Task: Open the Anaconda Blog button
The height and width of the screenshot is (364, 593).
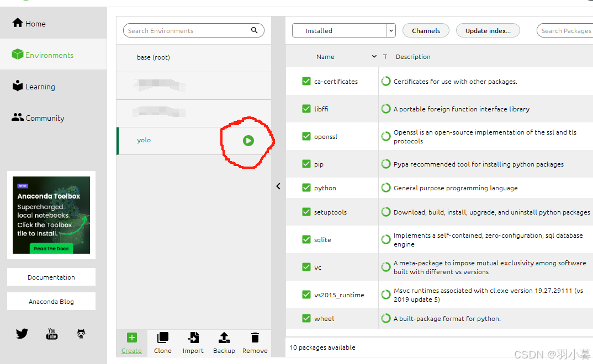Action: pyautogui.click(x=51, y=301)
